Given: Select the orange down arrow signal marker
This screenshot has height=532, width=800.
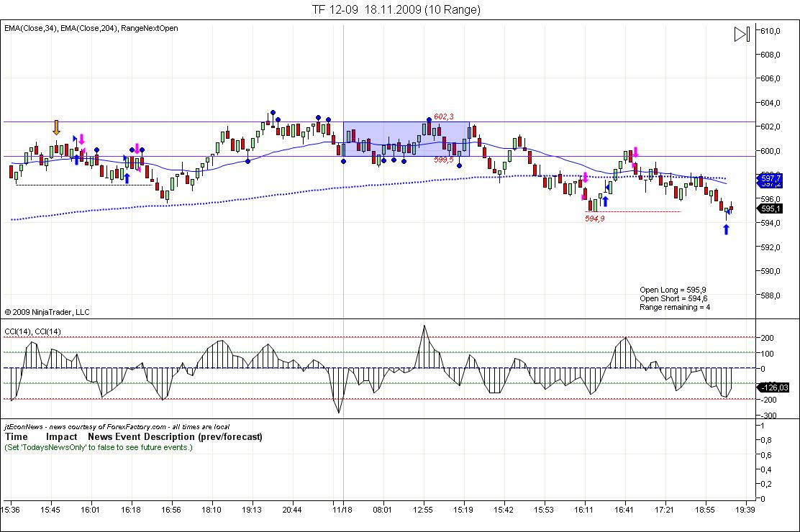Looking at the screenshot, I should pos(56,128).
